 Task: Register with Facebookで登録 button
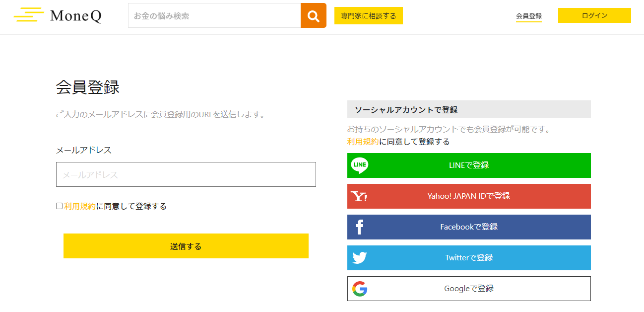coord(469,227)
